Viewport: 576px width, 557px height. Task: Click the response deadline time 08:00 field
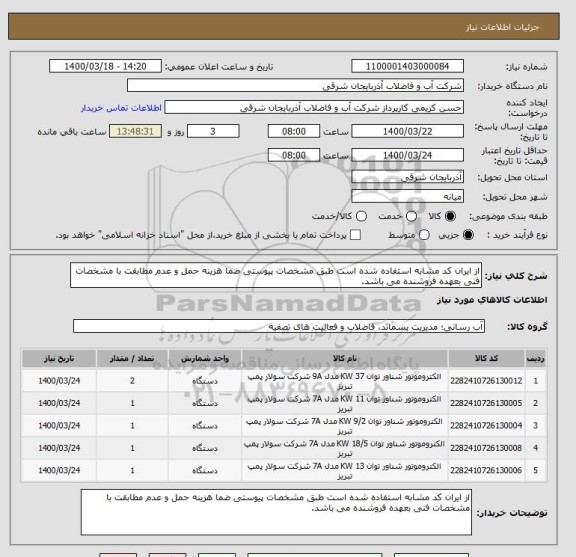pyautogui.click(x=294, y=131)
